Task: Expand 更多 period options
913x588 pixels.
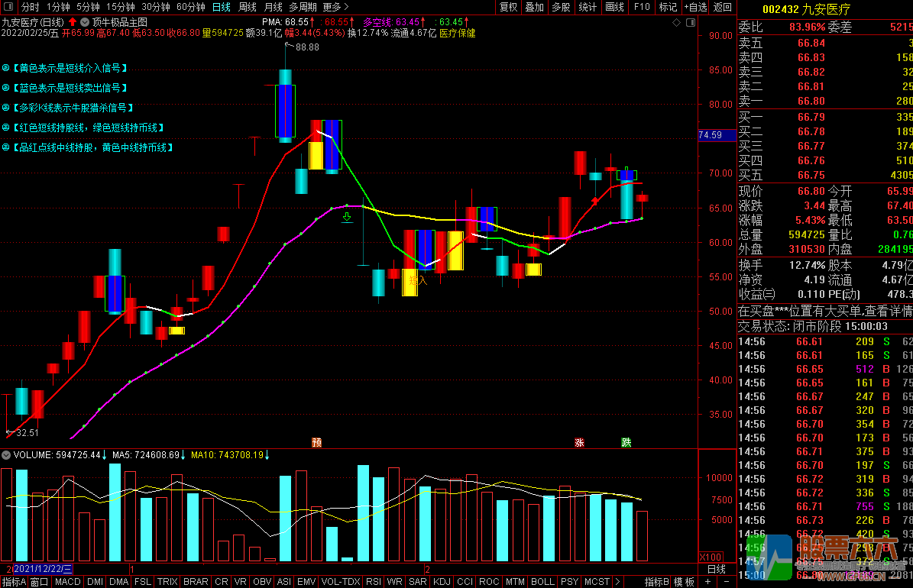Action: (x=332, y=7)
